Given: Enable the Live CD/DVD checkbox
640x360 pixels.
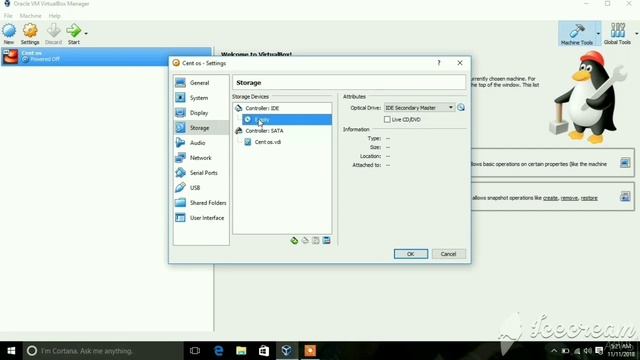Looking at the screenshot, I should coord(387,120).
